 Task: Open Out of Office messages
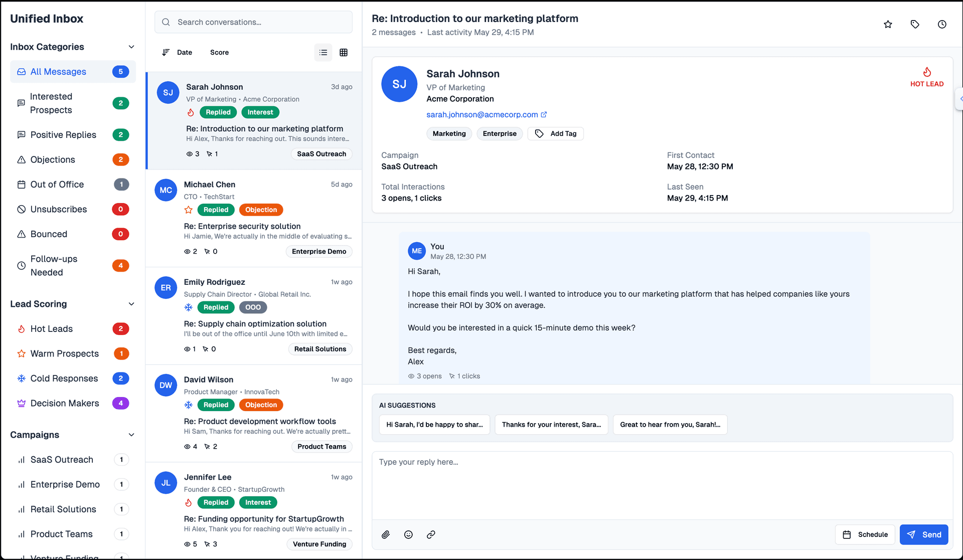(x=73, y=184)
